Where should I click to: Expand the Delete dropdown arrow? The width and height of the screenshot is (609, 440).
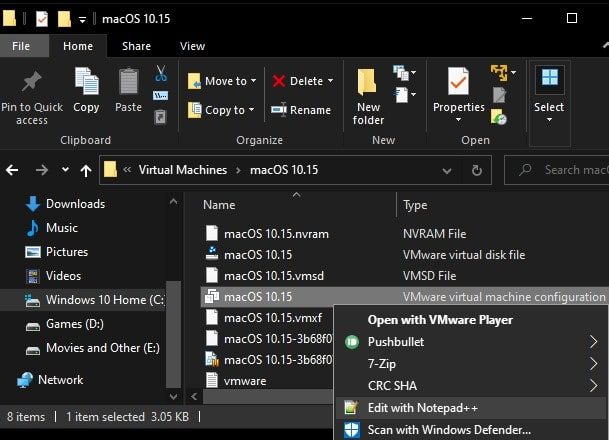tap(330, 81)
